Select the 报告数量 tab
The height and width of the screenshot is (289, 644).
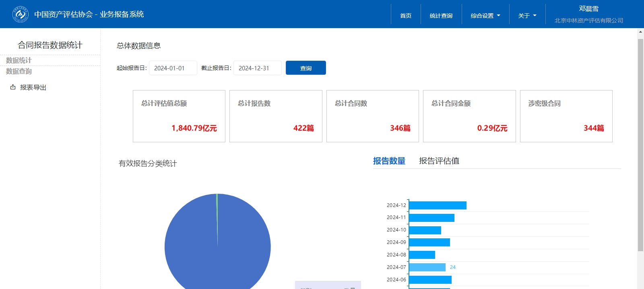pyautogui.click(x=389, y=161)
